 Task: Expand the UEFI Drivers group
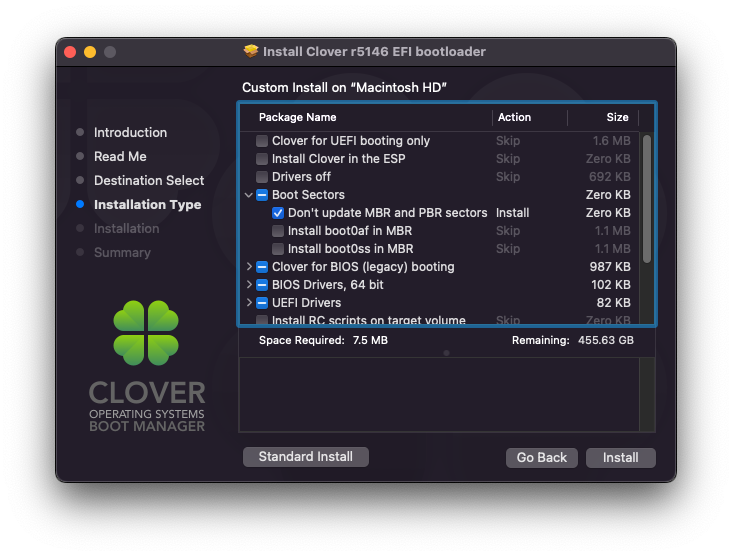(x=249, y=303)
